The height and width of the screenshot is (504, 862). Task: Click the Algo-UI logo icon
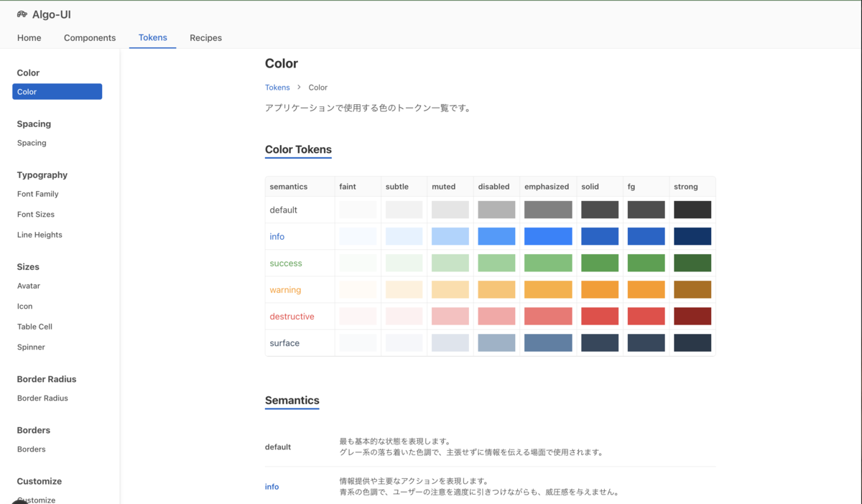[x=22, y=14]
